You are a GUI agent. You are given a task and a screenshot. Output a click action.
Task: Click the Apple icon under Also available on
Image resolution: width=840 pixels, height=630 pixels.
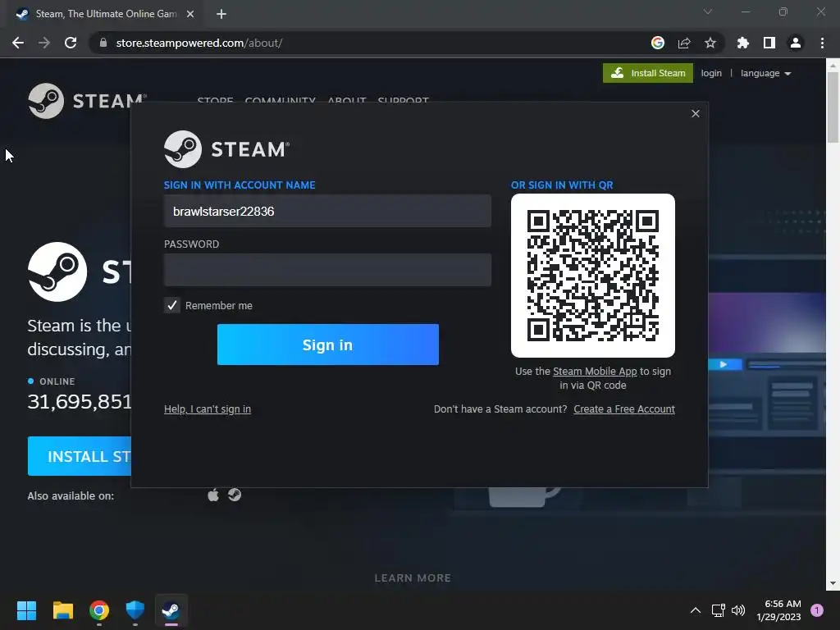pos(213,495)
